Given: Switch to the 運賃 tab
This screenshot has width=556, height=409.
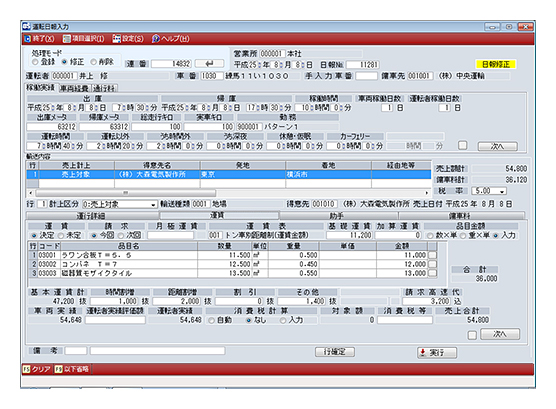Looking at the screenshot, I should coord(219,215).
